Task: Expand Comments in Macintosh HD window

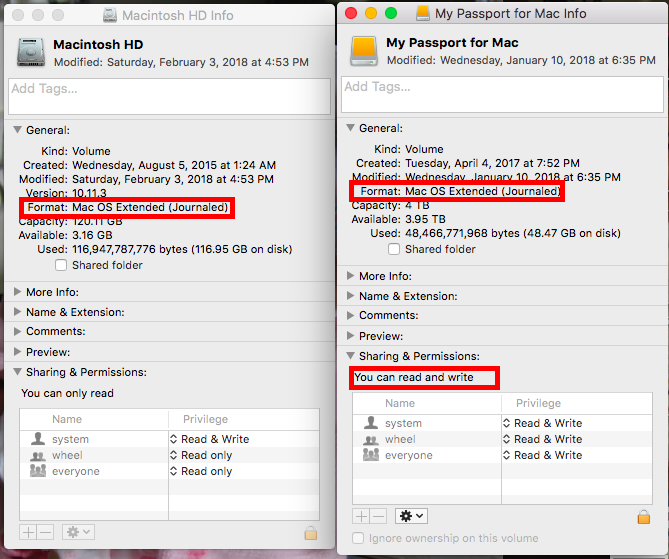Action: point(17,331)
